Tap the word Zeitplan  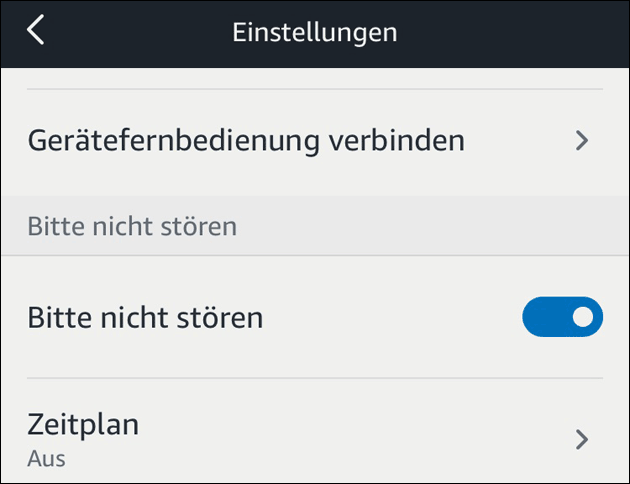[x=83, y=425]
